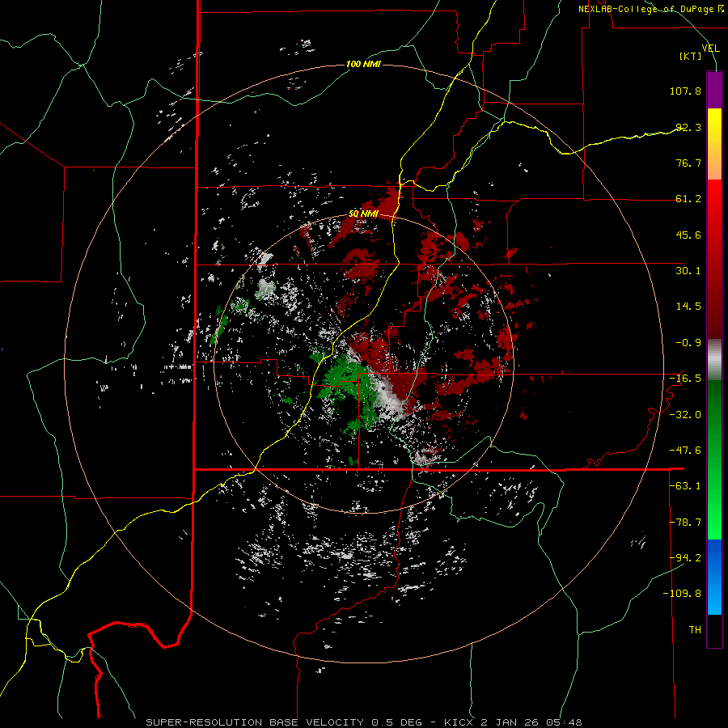This screenshot has width=728, height=728.
Task: Pick the gray near-zero segment of color bar
Action: coord(714,360)
